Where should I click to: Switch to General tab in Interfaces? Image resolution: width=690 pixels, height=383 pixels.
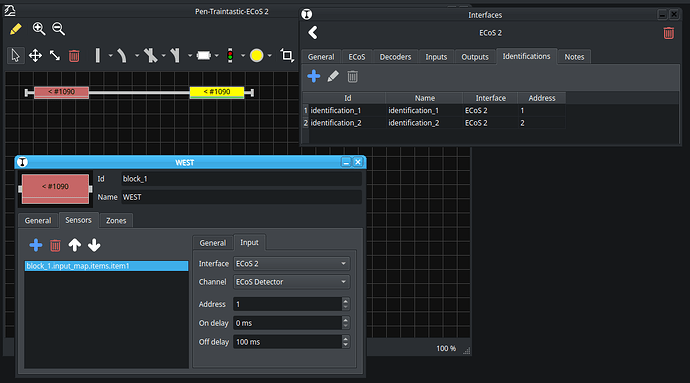pyautogui.click(x=321, y=57)
